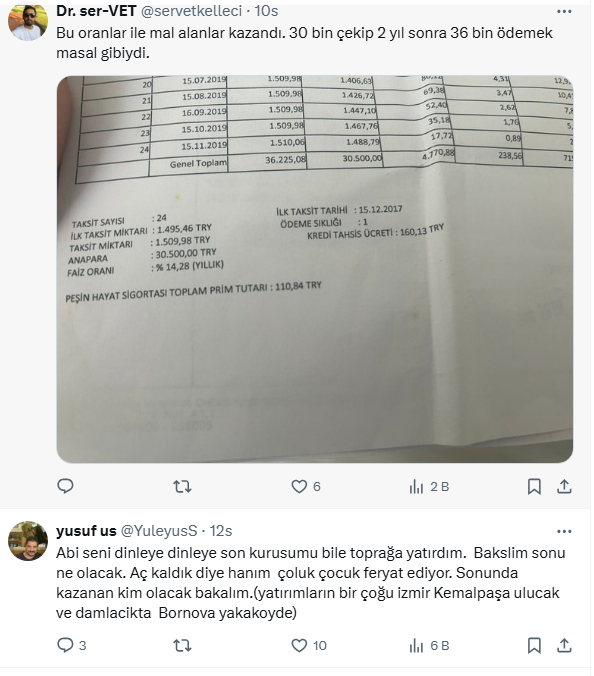Reply to Dr. ser-VET's tweet
Viewport: 594px width, 676px height.
coord(66,486)
